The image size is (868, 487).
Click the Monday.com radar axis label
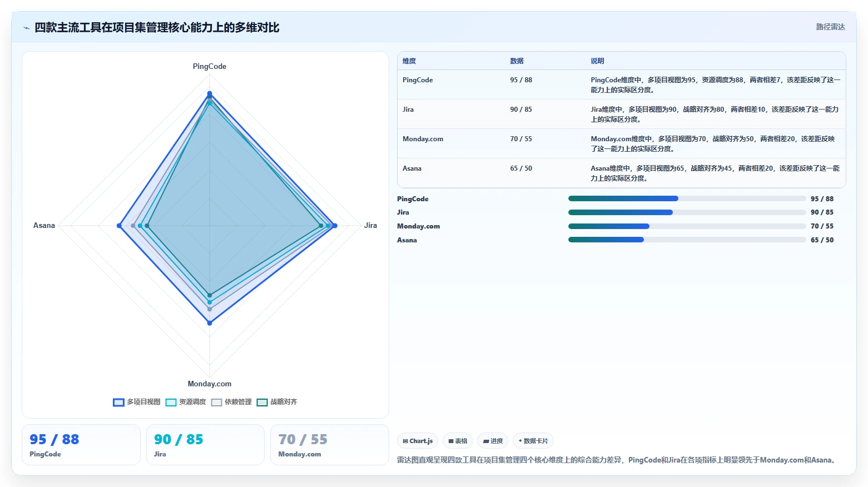coord(210,384)
